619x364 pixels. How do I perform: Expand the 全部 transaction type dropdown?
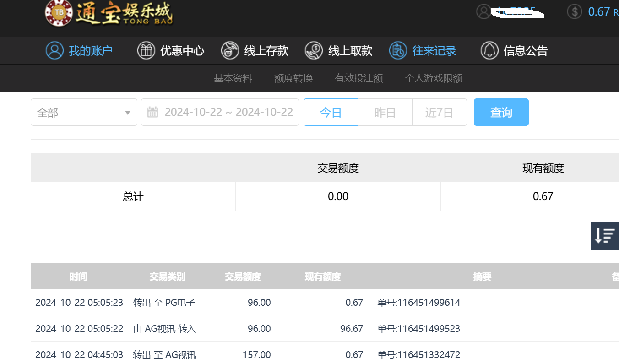pyautogui.click(x=84, y=112)
